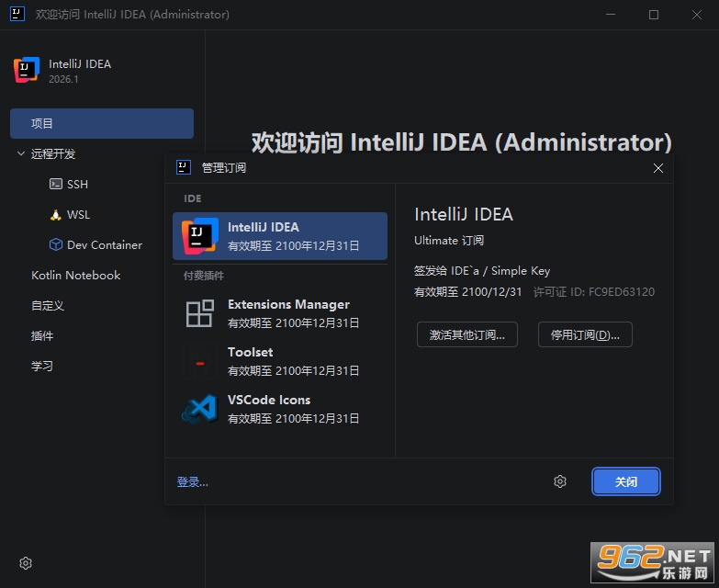This screenshot has height=588, width=719.
Task: Click the Dev Container cube icon
Action: [x=56, y=244]
